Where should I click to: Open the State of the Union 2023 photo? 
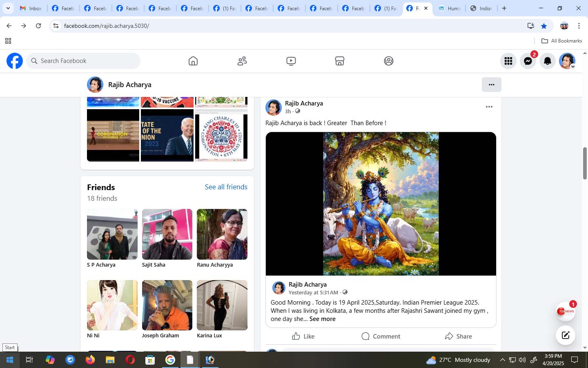tap(167, 135)
